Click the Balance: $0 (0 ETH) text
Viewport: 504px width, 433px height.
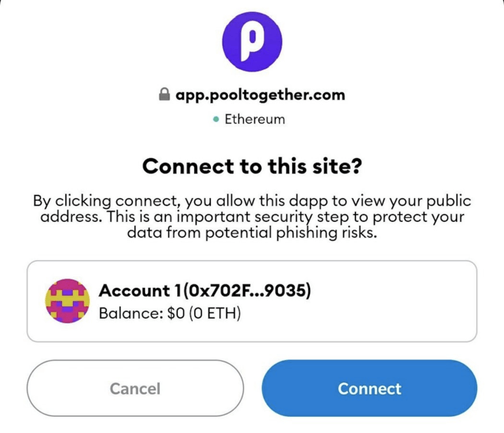click(170, 312)
